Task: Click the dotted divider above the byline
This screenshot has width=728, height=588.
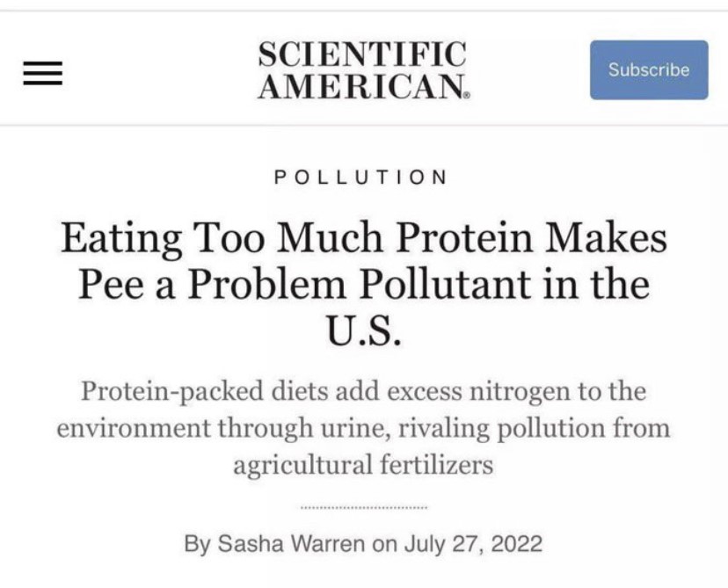Action: 363,508
